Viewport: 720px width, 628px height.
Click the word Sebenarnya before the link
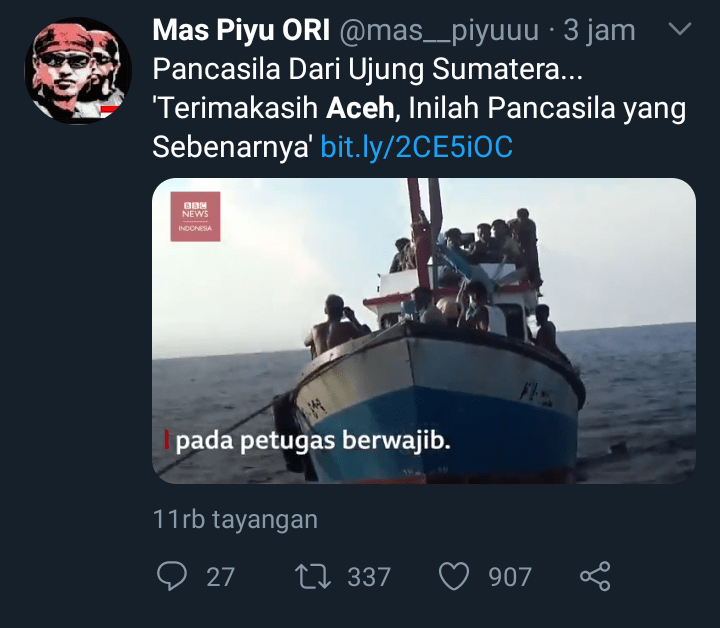232,147
